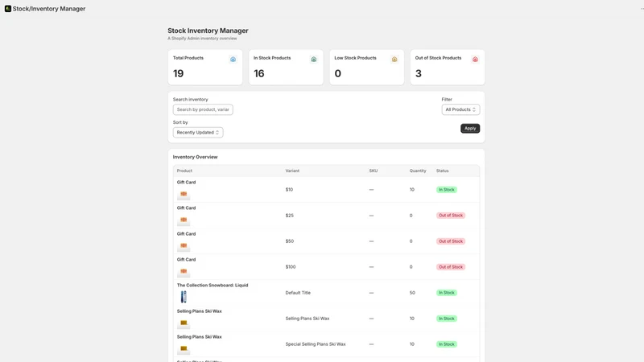Click the SKU column header

coord(374,171)
